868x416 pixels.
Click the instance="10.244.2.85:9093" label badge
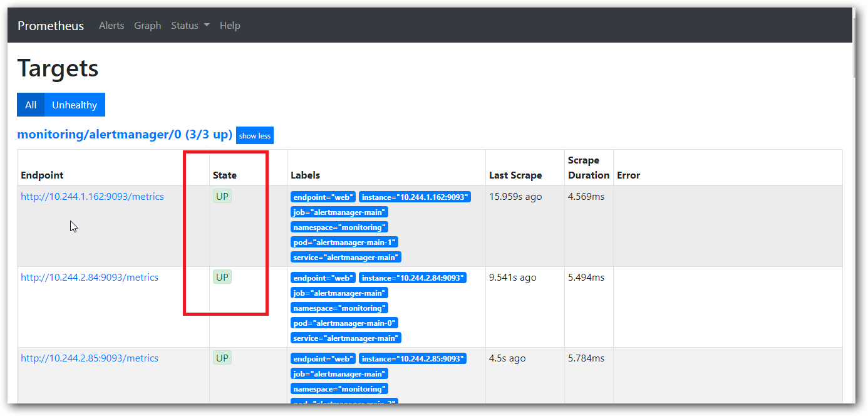click(412, 359)
